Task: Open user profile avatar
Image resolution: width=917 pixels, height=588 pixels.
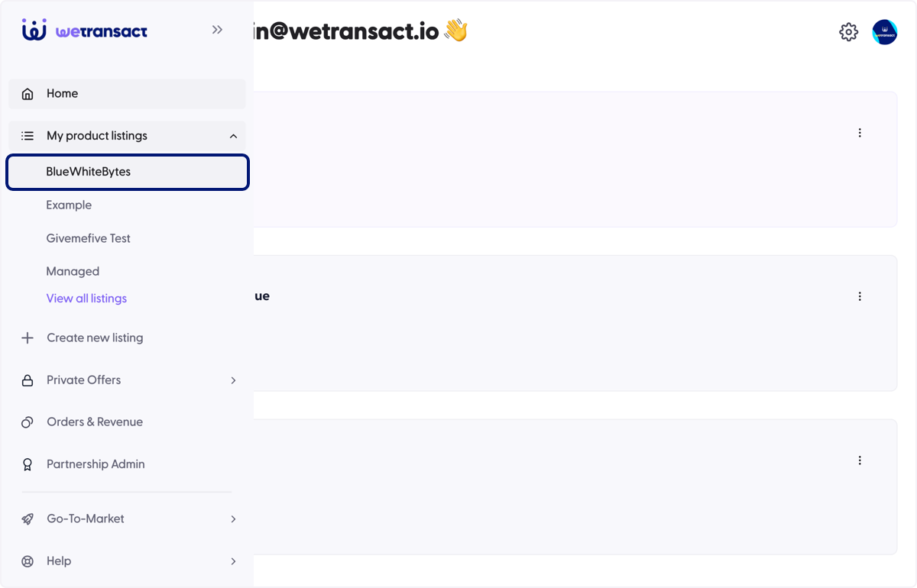Action: pyautogui.click(x=885, y=32)
